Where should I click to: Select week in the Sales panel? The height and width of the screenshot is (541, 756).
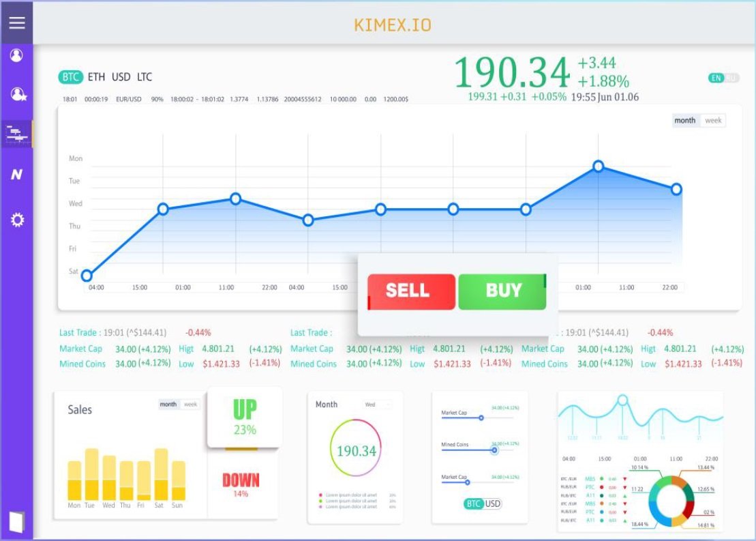pyautogui.click(x=190, y=405)
